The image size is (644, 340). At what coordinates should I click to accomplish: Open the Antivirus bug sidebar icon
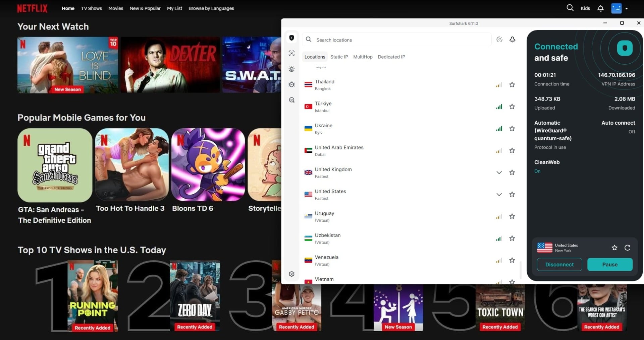291,84
